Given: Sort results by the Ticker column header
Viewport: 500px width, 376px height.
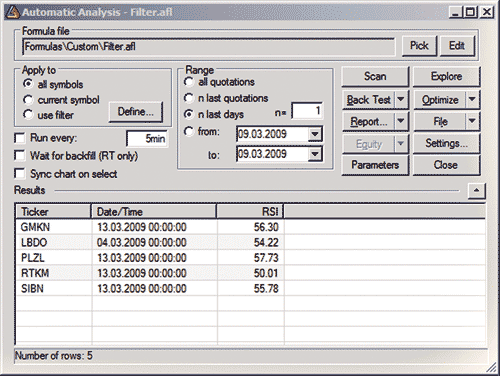Looking at the screenshot, I should tap(53, 211).
